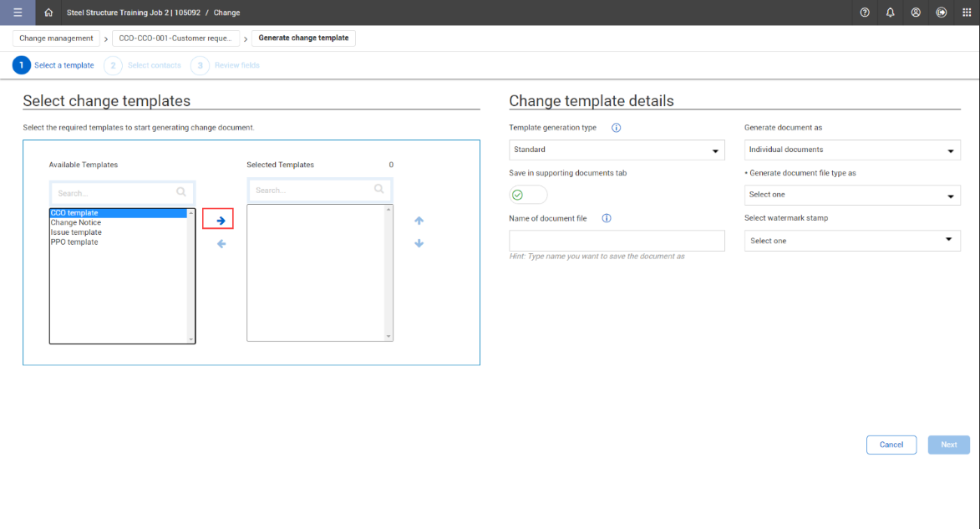Select the Change Notice template

click(76, 223)
